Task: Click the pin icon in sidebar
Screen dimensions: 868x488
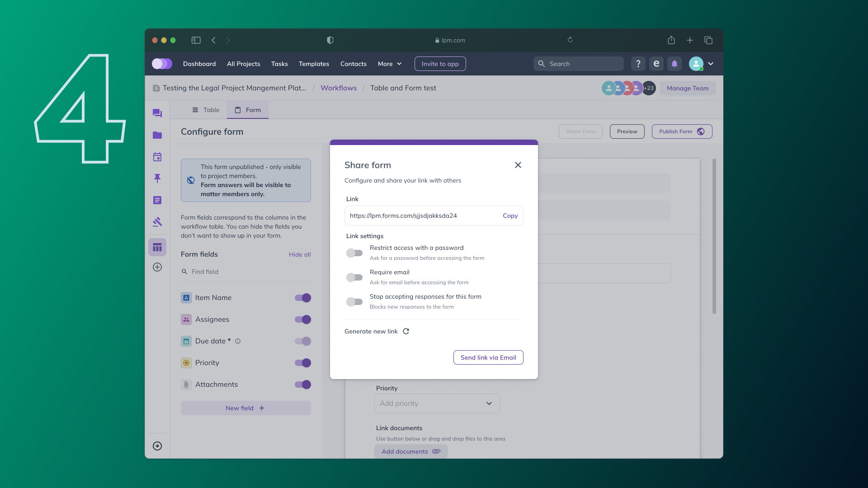Action: coord(157,178)
